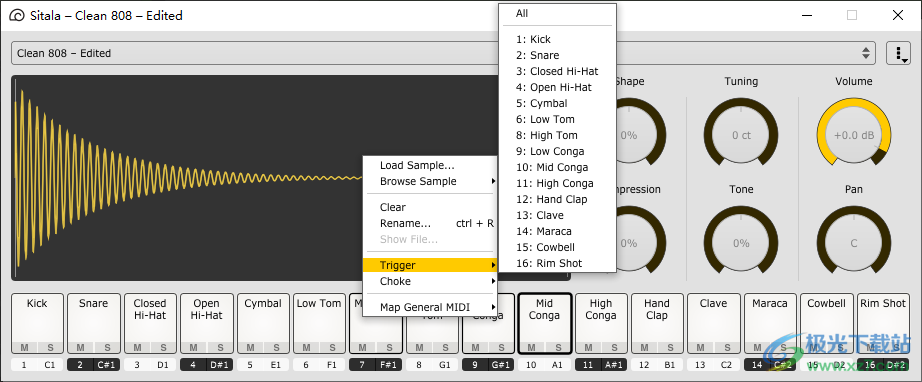This screenshot has width=922, height=382.
Task: Mute the Kick pad
Action: click(x=24, y=347)
